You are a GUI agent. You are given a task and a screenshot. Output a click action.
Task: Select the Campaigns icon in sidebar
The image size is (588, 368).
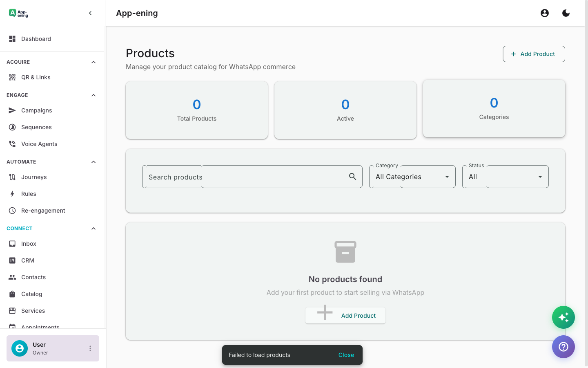point(12,110)
